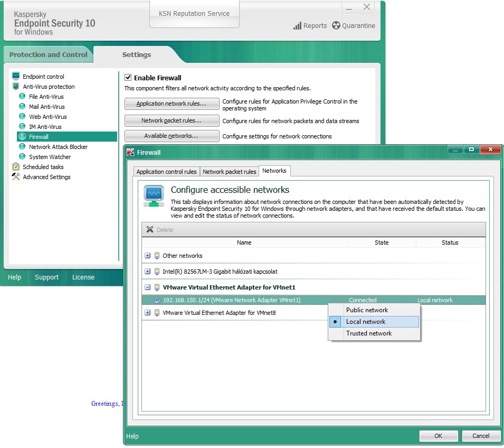The width and height of the screenshot is (504, 448).
Task: Switch to Network packet rules tab
Action: [x=229, y=172]
